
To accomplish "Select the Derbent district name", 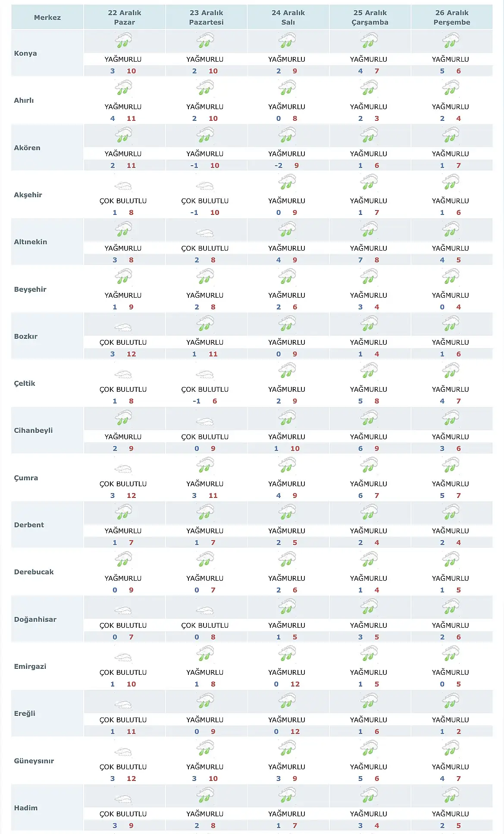I will pyautogui.click(x=29, y=525).
